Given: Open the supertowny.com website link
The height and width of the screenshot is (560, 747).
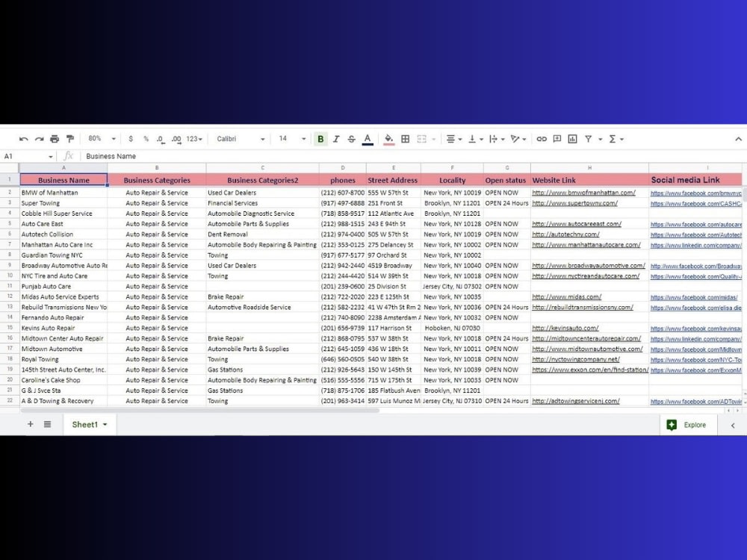Looking at the screenshot, I should 574,203.
